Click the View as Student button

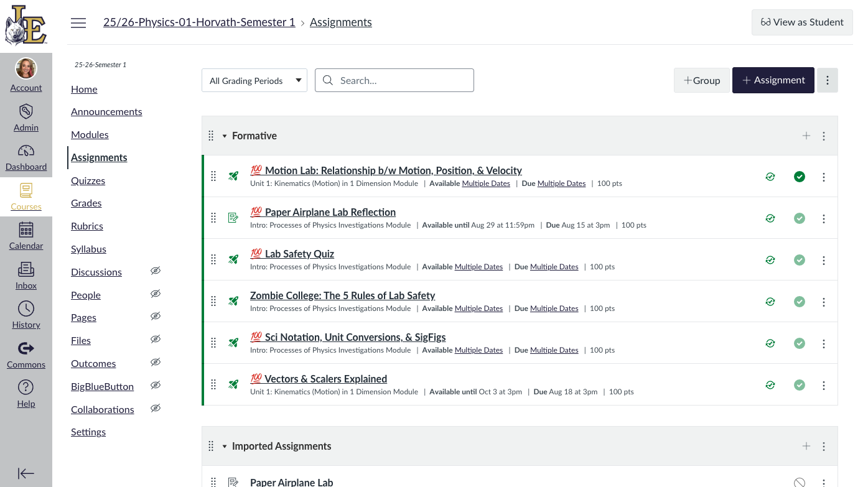[802, 22]
